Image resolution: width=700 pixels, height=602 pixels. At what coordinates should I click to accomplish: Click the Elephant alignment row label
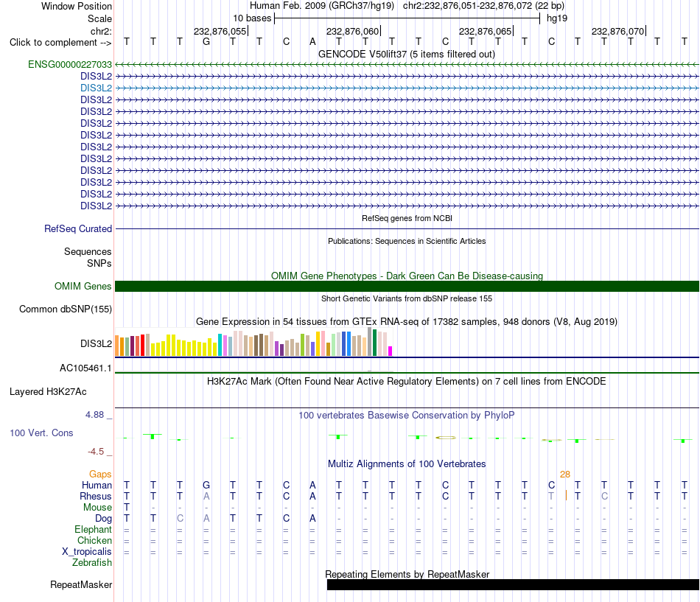point(93,530)
